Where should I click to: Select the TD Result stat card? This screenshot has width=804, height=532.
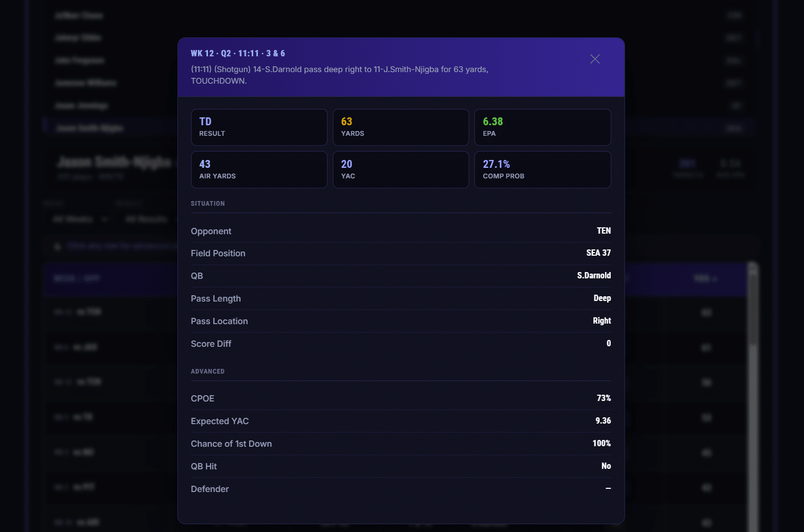click(x=259, y=127)
